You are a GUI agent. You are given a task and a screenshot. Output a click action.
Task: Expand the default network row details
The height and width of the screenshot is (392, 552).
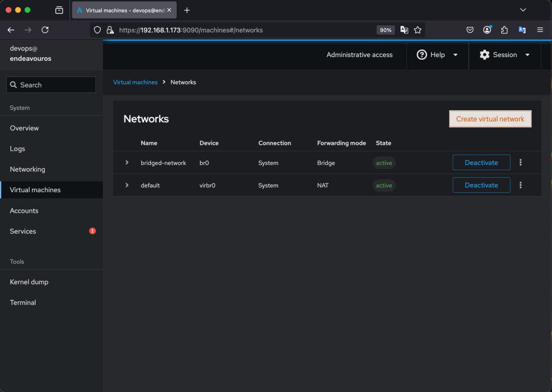[127, 185]
